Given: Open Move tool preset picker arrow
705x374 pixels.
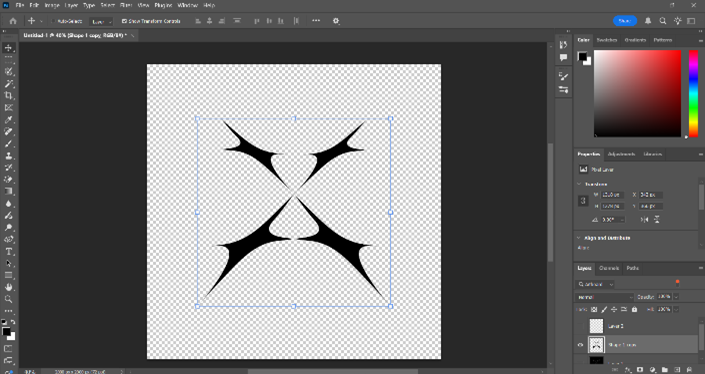Looking at the screenshot, I should pyautogui.click(x=41, y=21).
